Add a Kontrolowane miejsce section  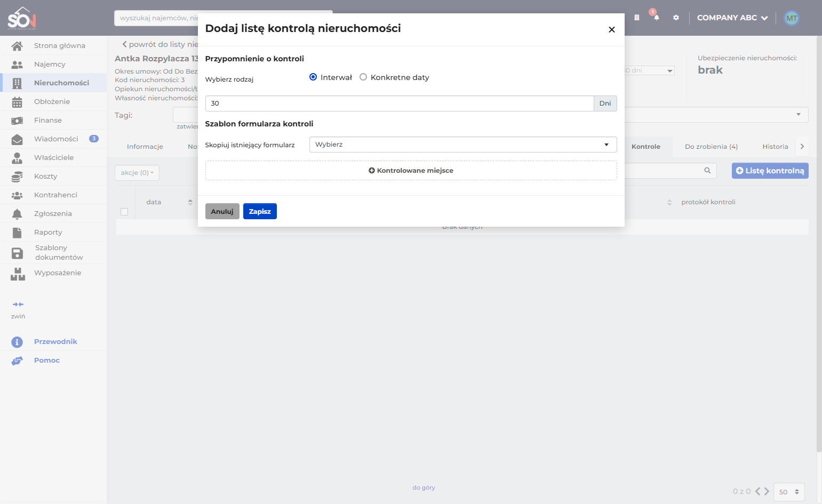[x=411, y=171]
